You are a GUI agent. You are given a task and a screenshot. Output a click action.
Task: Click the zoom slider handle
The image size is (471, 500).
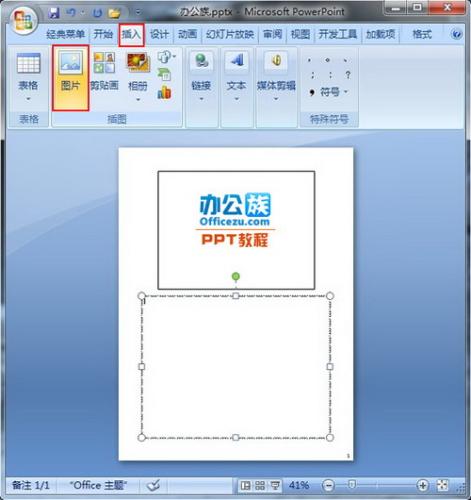pos(352,484)
